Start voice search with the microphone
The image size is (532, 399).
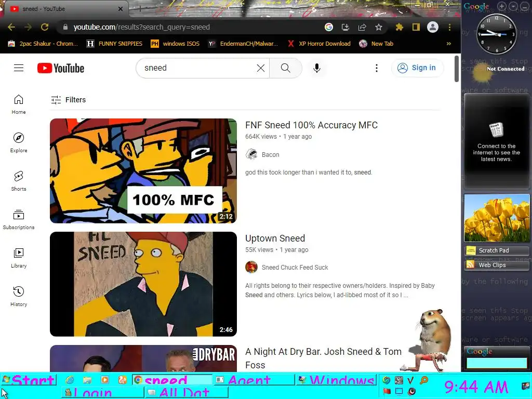(x=316, y=68)
